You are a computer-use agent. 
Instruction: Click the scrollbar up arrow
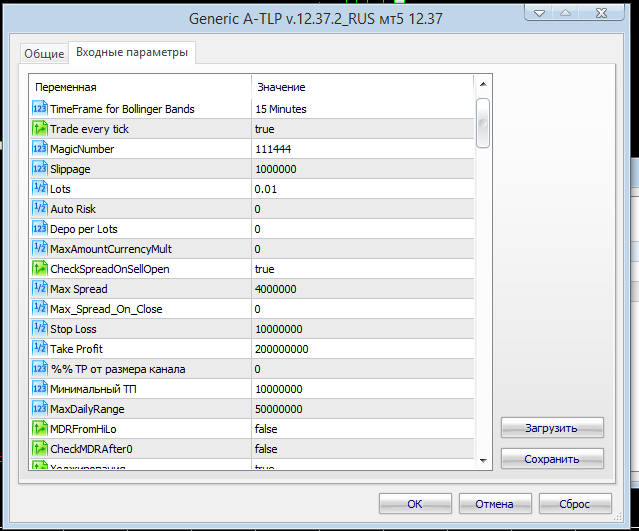(483, 84)
